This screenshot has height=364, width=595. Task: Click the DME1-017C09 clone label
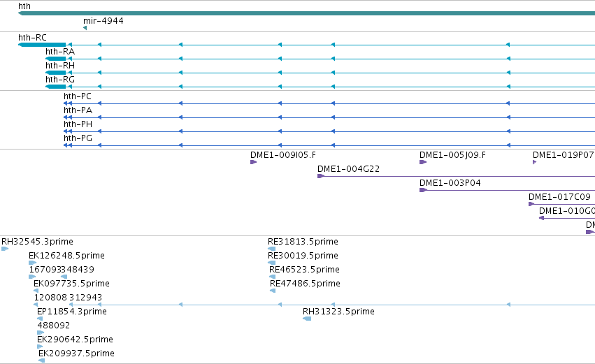click(x=560, y=197)
